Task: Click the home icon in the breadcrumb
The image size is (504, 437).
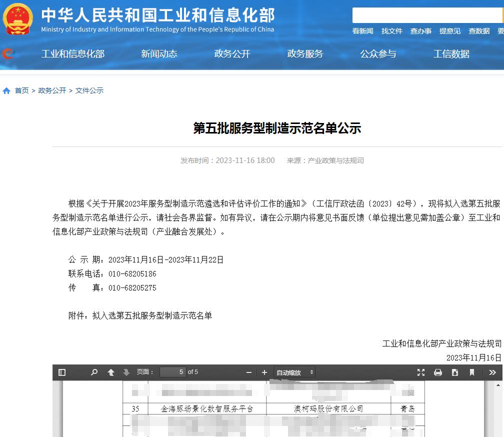Action: pos(6,90)
